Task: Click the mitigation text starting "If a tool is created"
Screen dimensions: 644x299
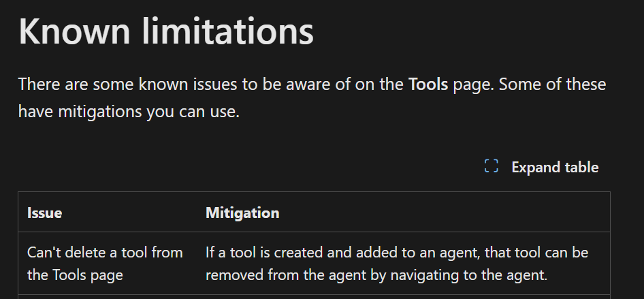Action: [x=397, y=253]
